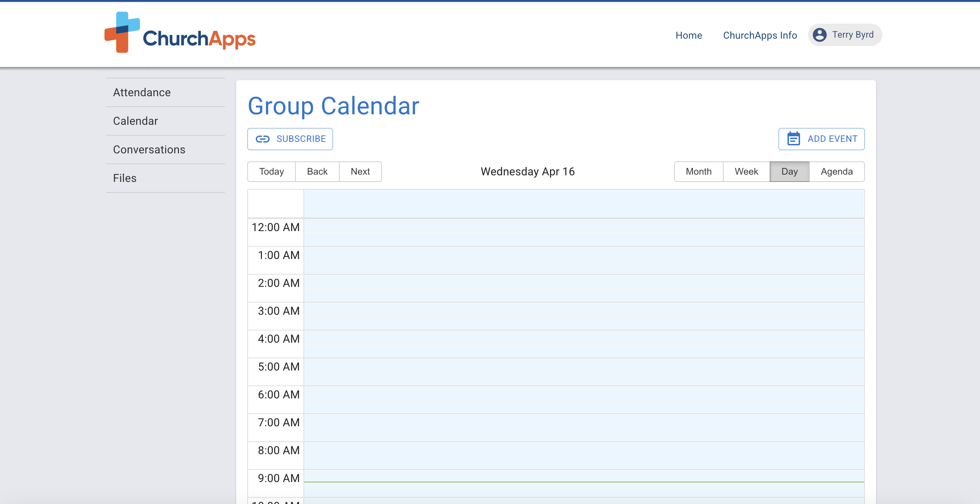
Task: Click the calendar icon on Add Event
Action: (x=793, y=139)
